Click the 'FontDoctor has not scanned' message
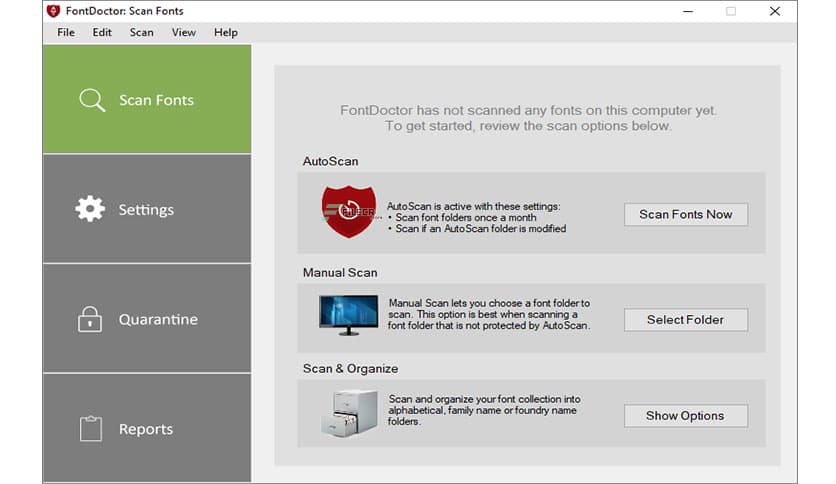 (x=528, y=118)
